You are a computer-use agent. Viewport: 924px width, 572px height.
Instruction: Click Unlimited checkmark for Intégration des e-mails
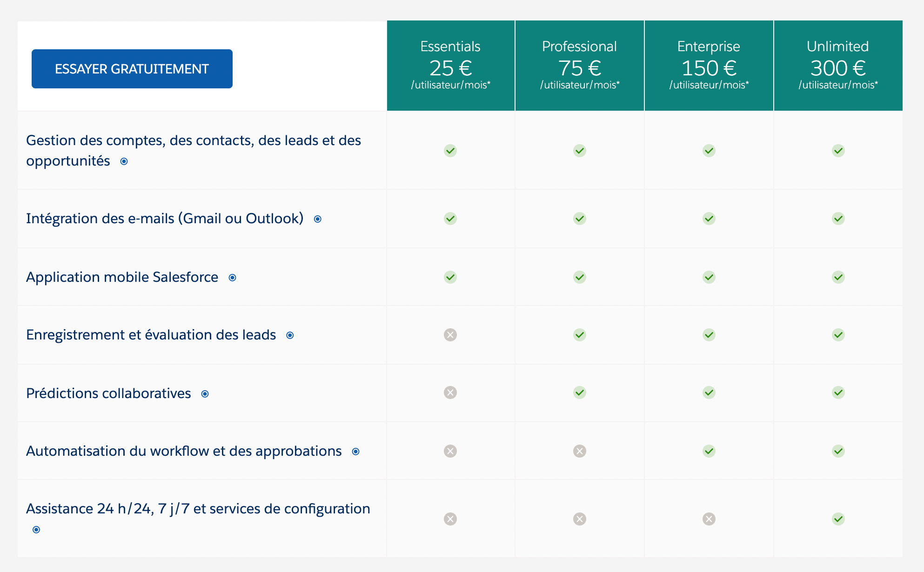click(838, 219)
